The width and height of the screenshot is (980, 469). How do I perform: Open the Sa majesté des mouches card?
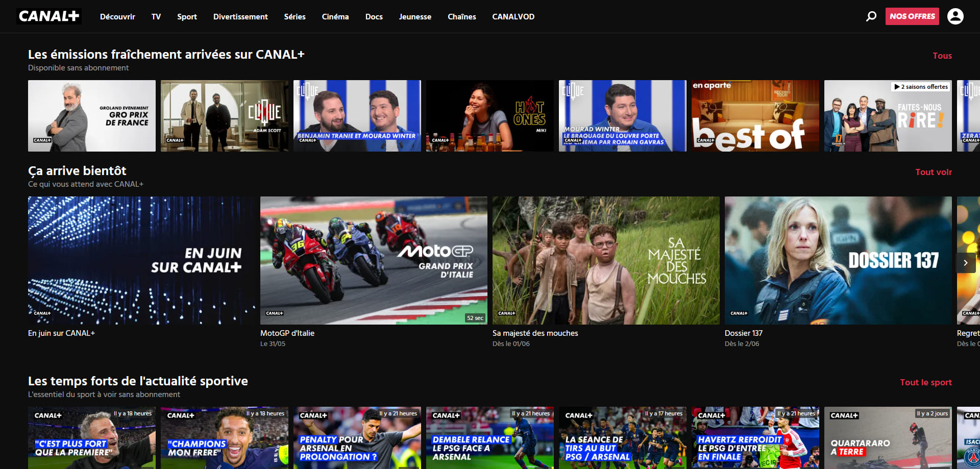[606, 261]
